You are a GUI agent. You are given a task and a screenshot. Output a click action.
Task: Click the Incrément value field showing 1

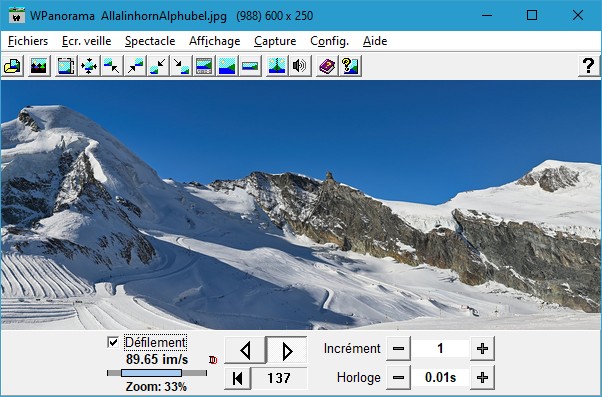click(x=440, y=349)
